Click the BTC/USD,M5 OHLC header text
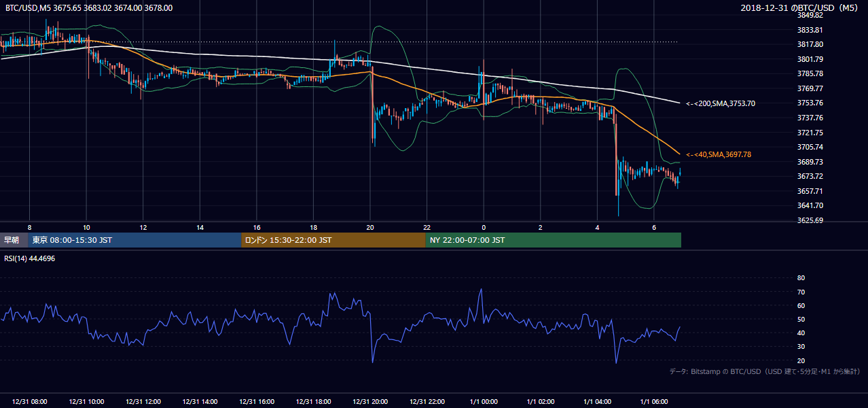 (x=89, y=7)
